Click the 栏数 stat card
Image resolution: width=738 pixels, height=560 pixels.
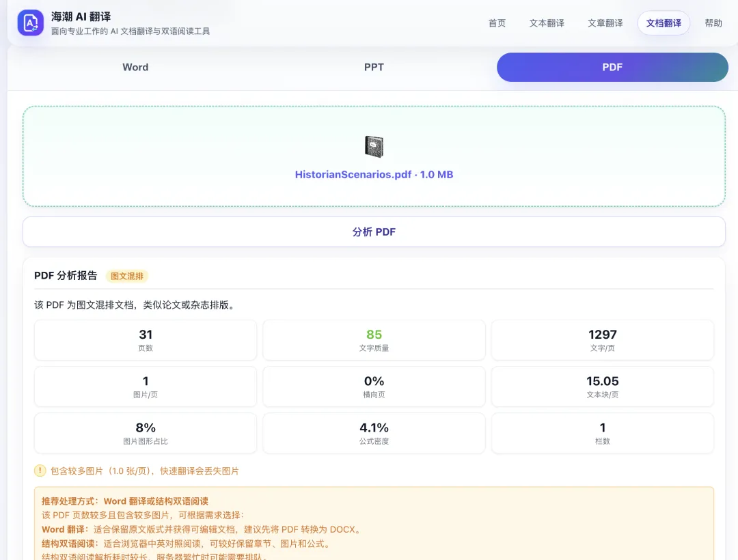pyautogui.click(x=603, y=433)
